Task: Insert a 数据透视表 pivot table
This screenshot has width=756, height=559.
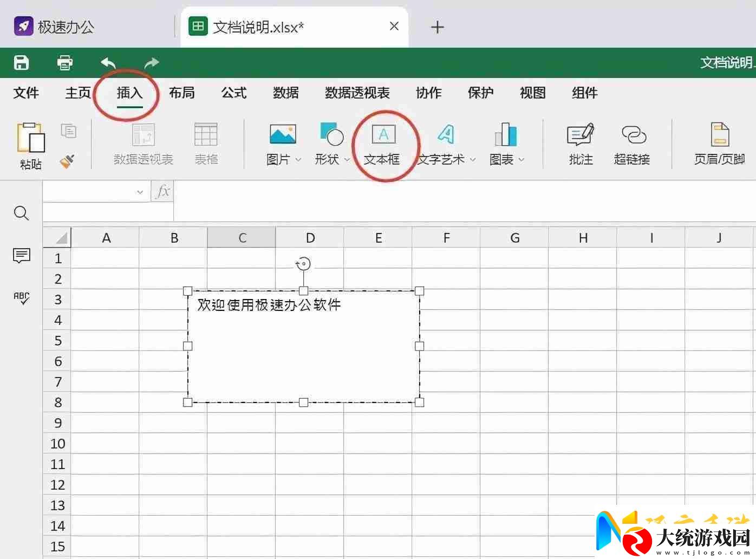Action: [144, 144]
